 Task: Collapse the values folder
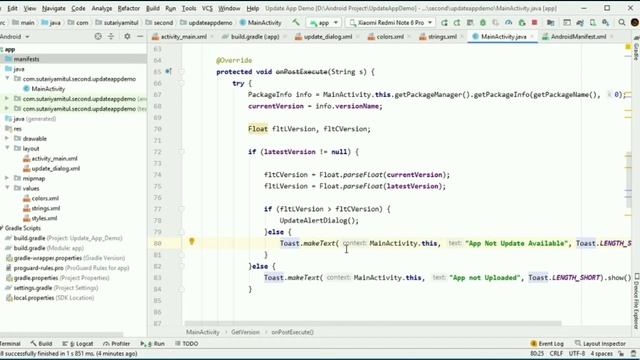pos(7,188)
